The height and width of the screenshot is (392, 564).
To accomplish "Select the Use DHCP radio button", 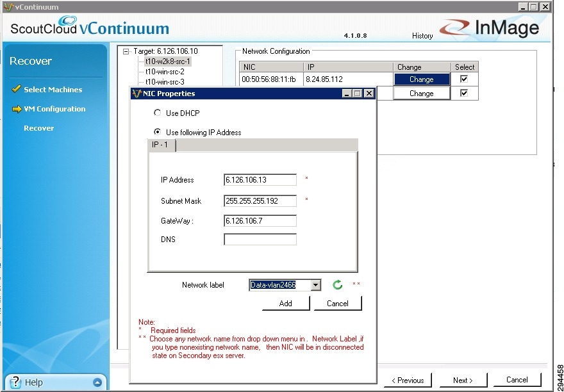I will coord(157,113).
